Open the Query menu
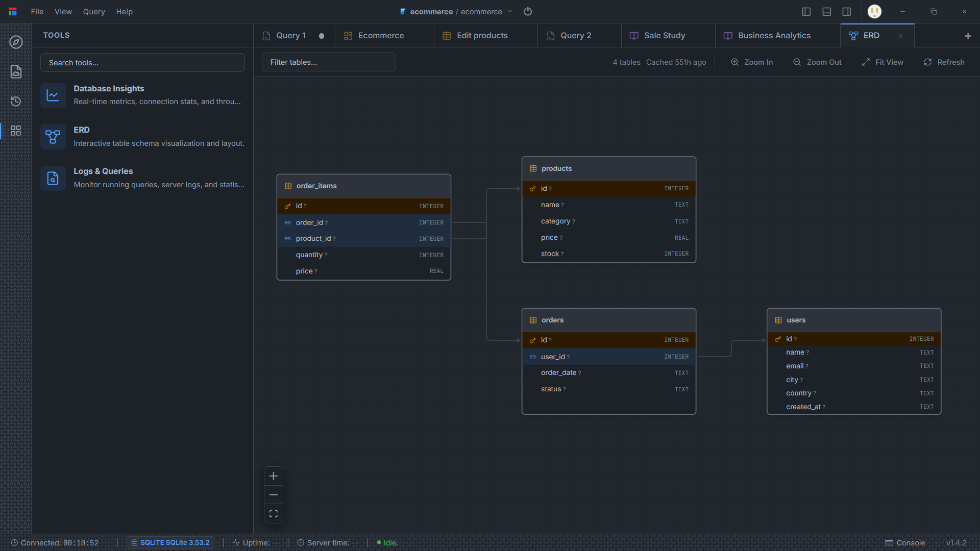The width and height of the screenshot is (980, 551). point(94,11)
